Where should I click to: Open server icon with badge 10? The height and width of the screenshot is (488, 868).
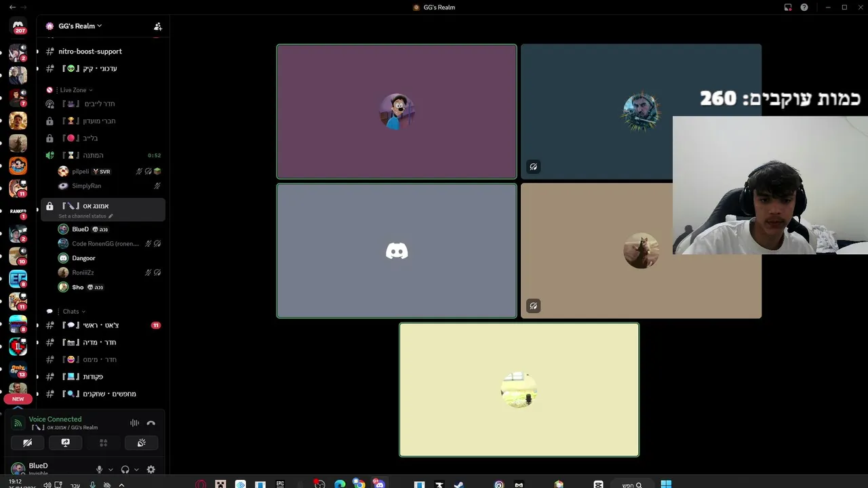(x=18, y=256)
